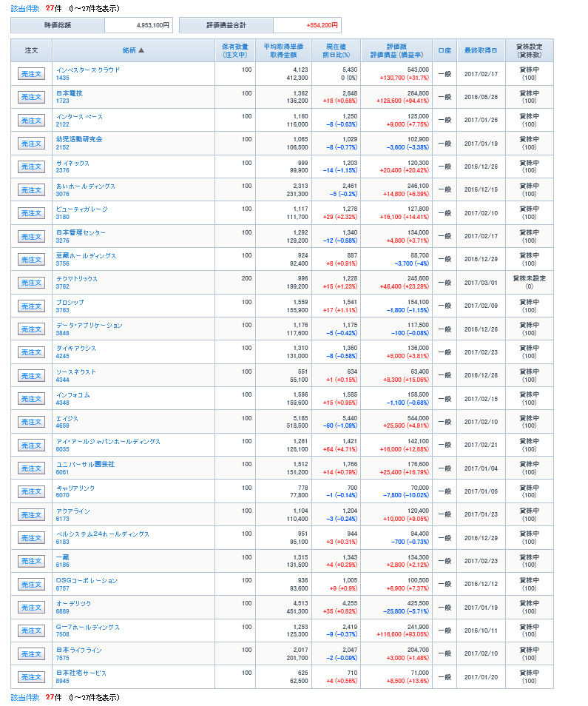Screen dimensions: 588x706
Task: Click 売注文 button for テクマトリックス
Action: click(31, 283)
